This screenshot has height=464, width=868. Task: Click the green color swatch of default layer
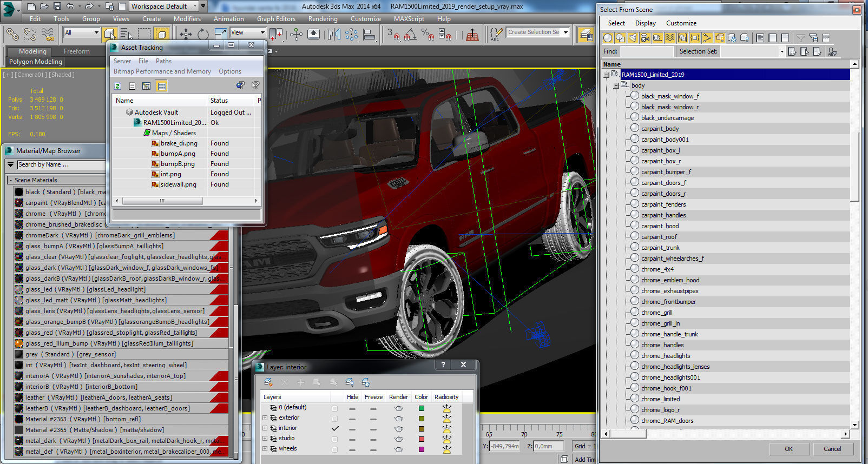coord(422,408)
